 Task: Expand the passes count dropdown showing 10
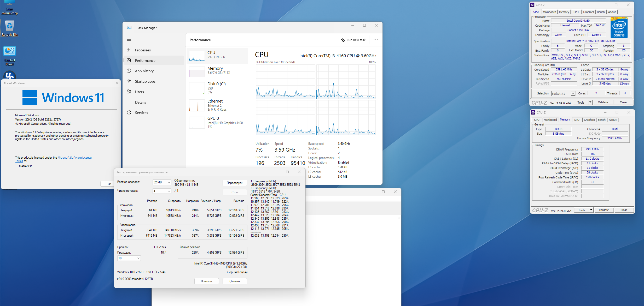(129, 258)
